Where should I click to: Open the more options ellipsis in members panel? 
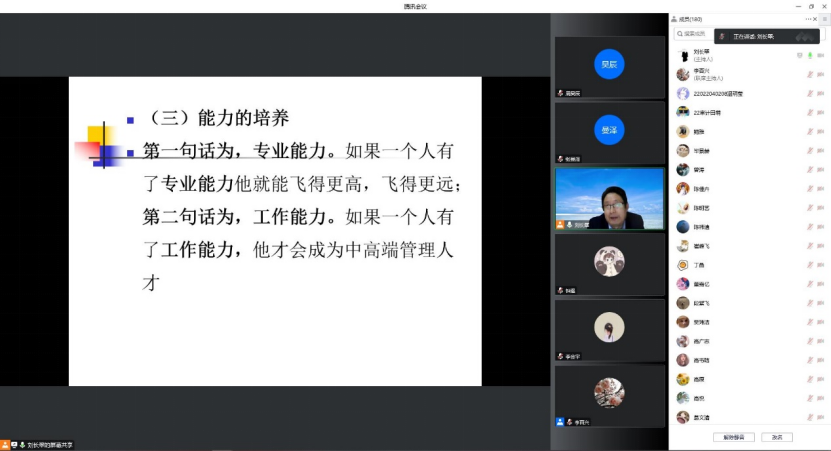(x=808, y=19)
